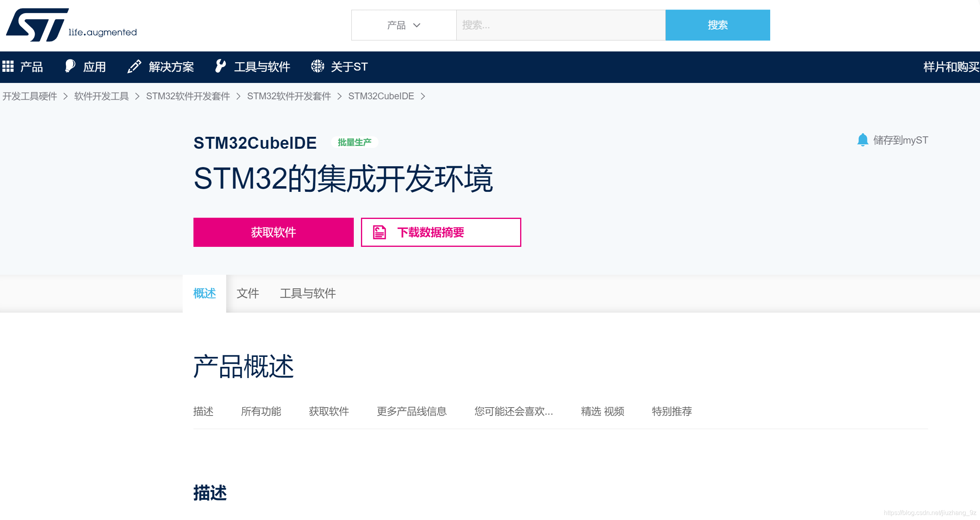Click the arrow after the STM32CubeIDE breadcrumb
The height and width of the screenshot is (520, 980).
(423, 96)
